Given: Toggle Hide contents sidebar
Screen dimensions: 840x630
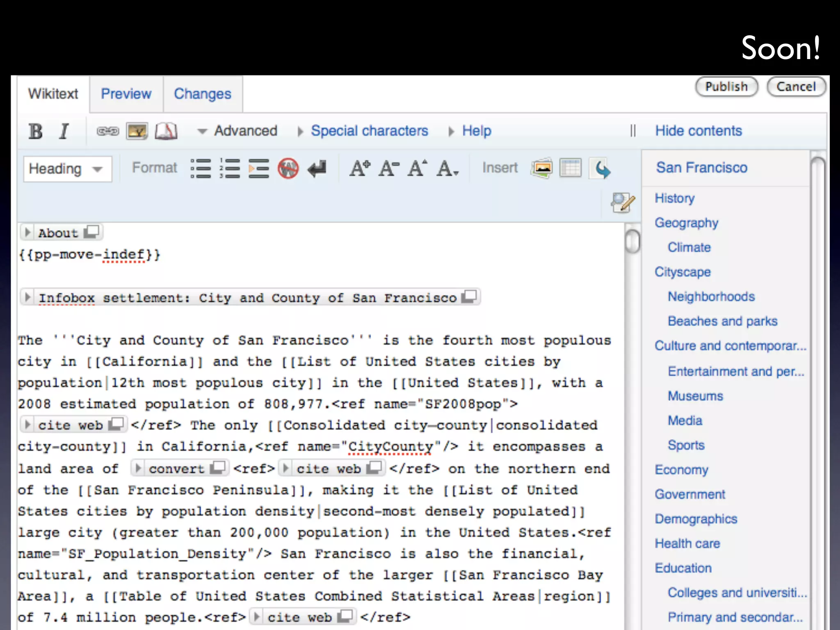Looking at the screenshot, I should (698, 131).
